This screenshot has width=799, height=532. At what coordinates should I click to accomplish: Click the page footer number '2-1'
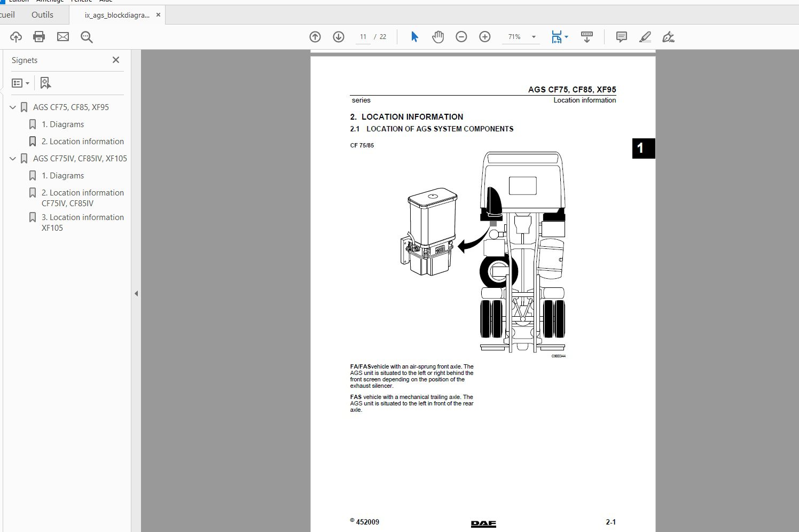coord(611,522)
